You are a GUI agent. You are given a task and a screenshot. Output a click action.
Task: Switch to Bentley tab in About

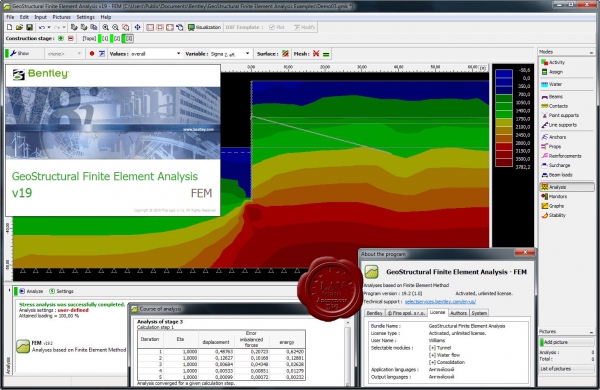[374, 313]
